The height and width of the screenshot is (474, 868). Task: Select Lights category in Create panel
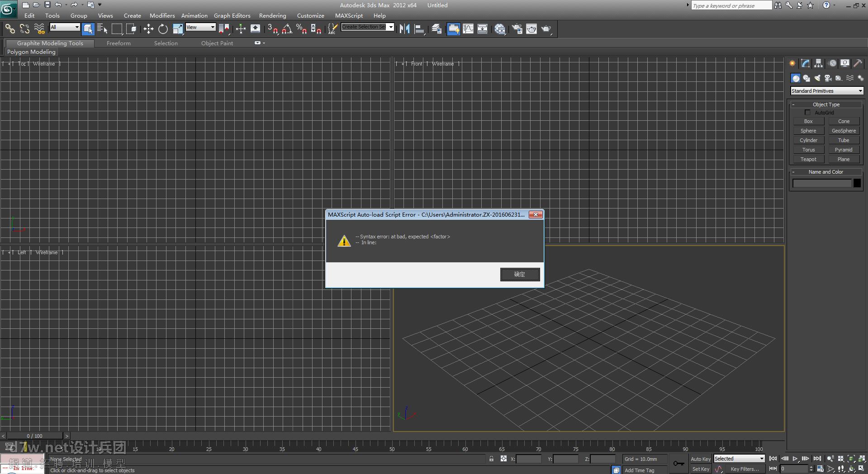(817, 78)
